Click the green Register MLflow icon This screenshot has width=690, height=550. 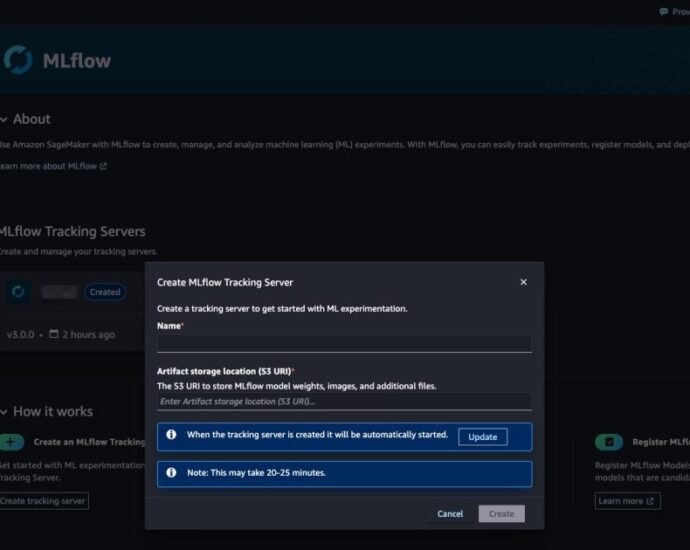[x=609, y=442]
